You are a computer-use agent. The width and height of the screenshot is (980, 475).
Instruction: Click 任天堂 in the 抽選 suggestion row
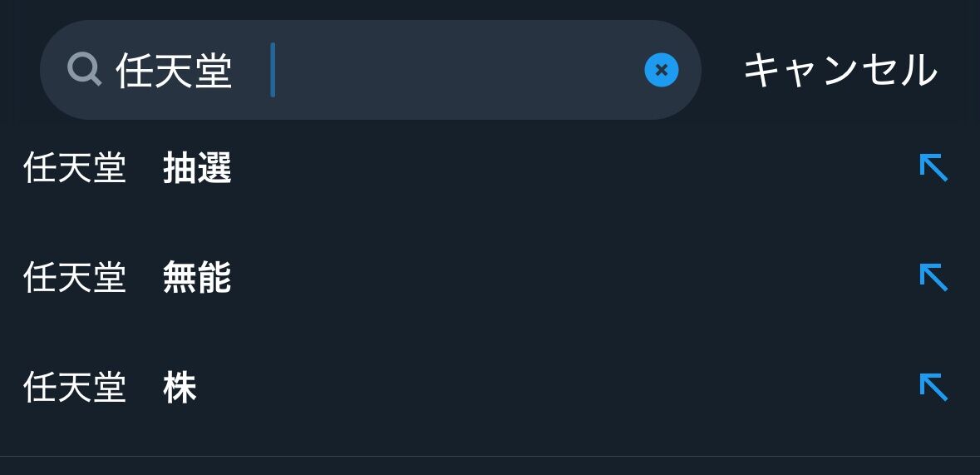pos(75,169)
